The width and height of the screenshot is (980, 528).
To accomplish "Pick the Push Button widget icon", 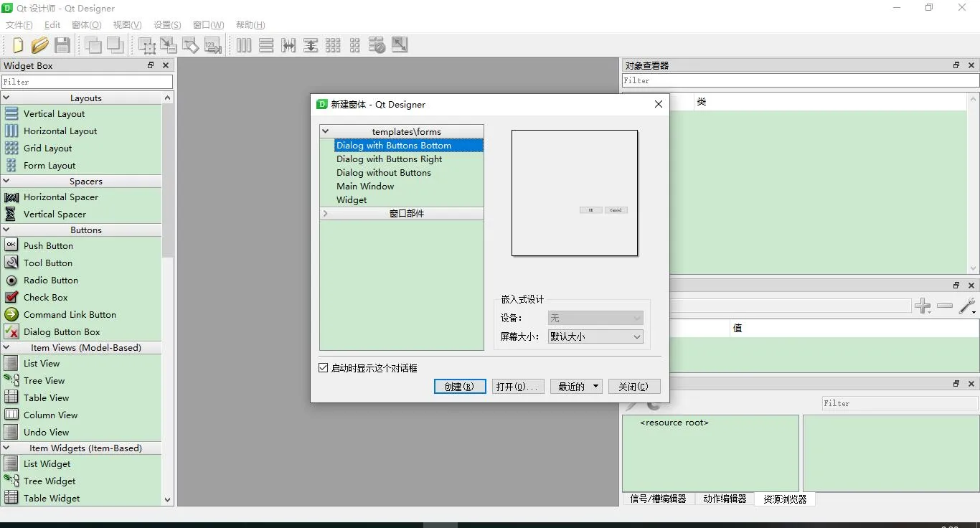I will [11, 245].
